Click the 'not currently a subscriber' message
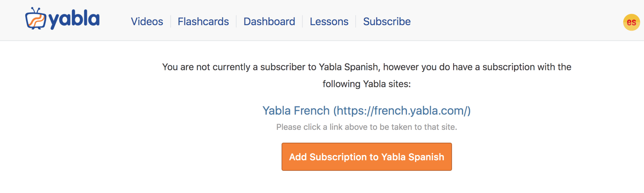644x193 pixels. 366,67
